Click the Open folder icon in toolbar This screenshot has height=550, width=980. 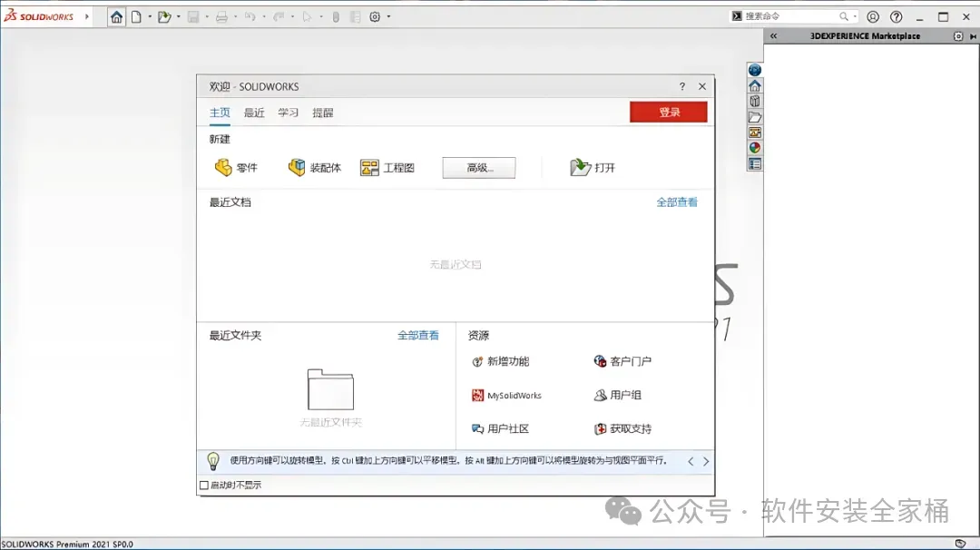(x=164, y=17)
